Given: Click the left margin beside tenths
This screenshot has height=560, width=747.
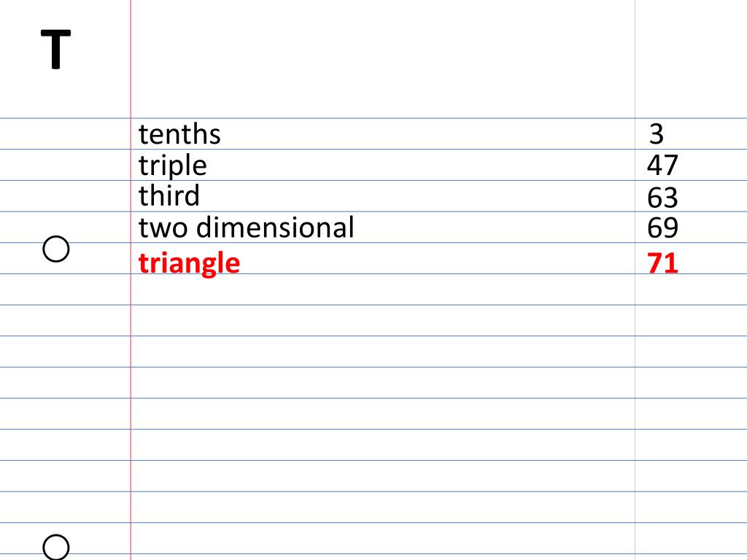Looking at the screenshot, I should click(65, 134).
